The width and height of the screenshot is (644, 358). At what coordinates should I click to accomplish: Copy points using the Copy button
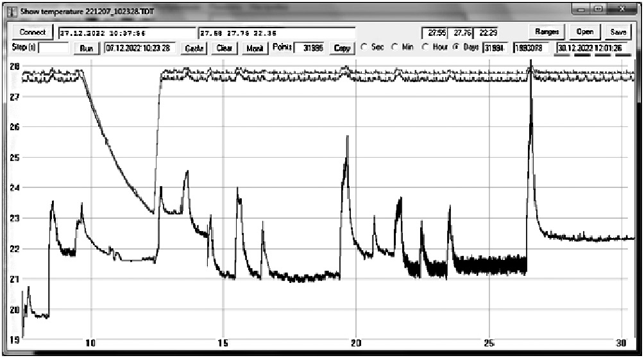(x=343, y=48)
